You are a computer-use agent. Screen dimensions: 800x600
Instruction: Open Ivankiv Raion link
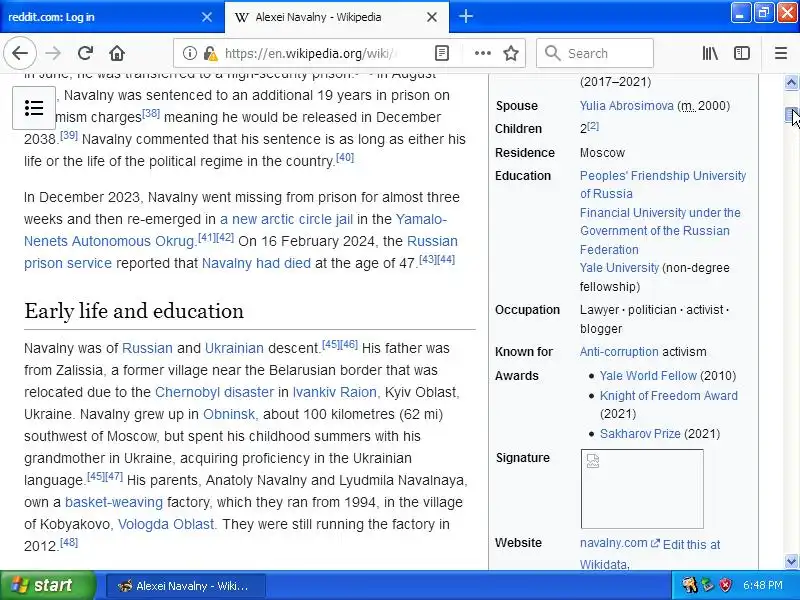pyautogui.click(x=335, y=392)
